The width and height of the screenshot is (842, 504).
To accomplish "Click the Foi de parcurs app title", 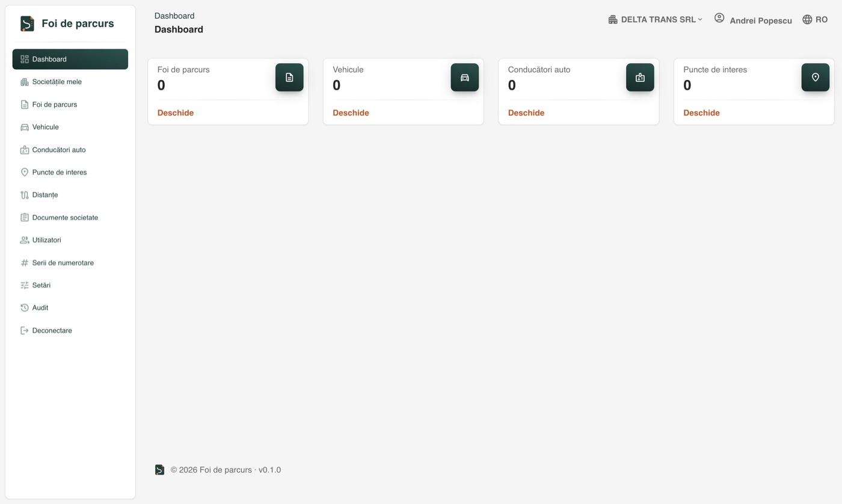I will click(x=78, y=23).
